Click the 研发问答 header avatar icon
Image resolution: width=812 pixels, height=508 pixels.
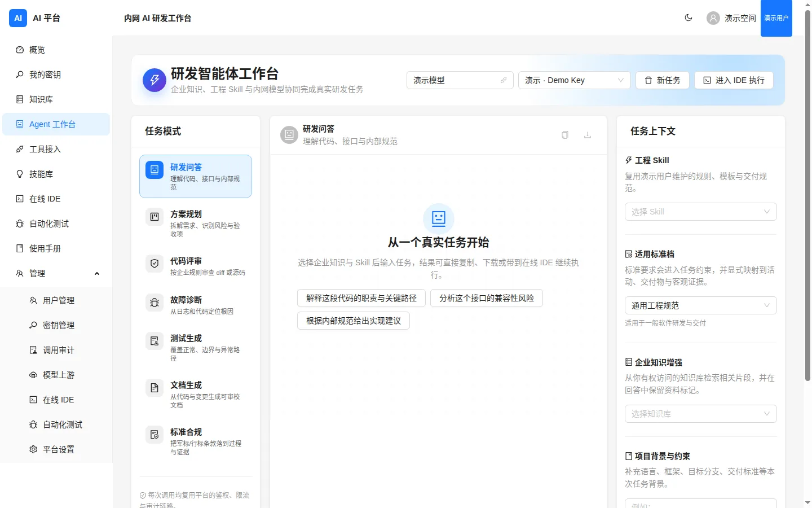point(289,135)
